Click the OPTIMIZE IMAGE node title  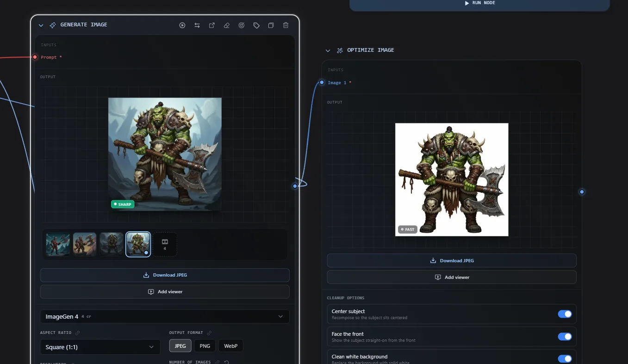click(x=371, y=50)
